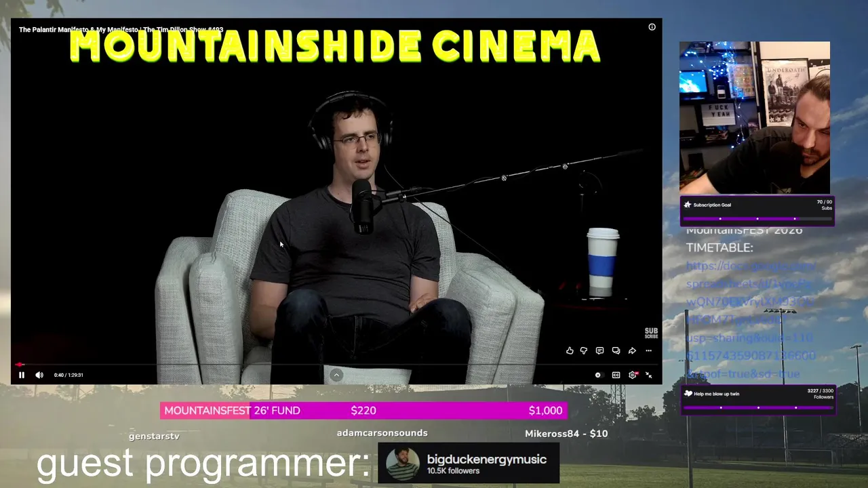Viewport: 868px width, 488px height.
Task: Dislike the video with thumbs down
Action: [584, 350]
